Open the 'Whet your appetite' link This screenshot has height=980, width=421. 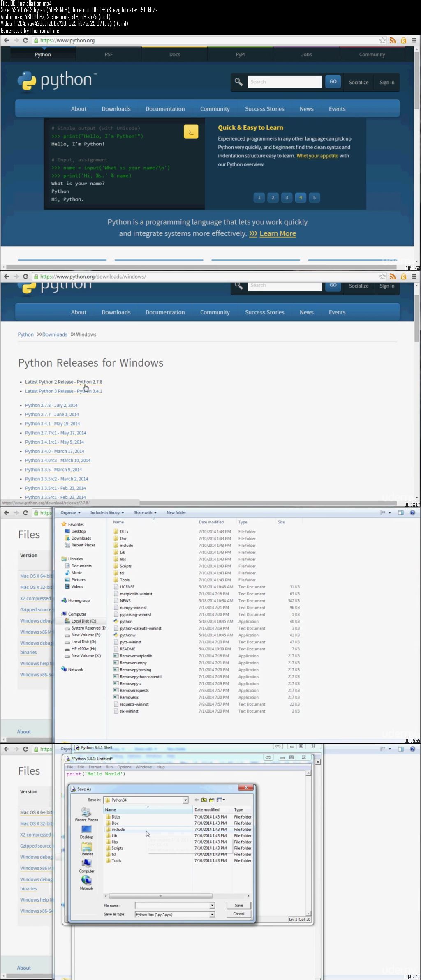pyautogui.click(x=317, y=156)
